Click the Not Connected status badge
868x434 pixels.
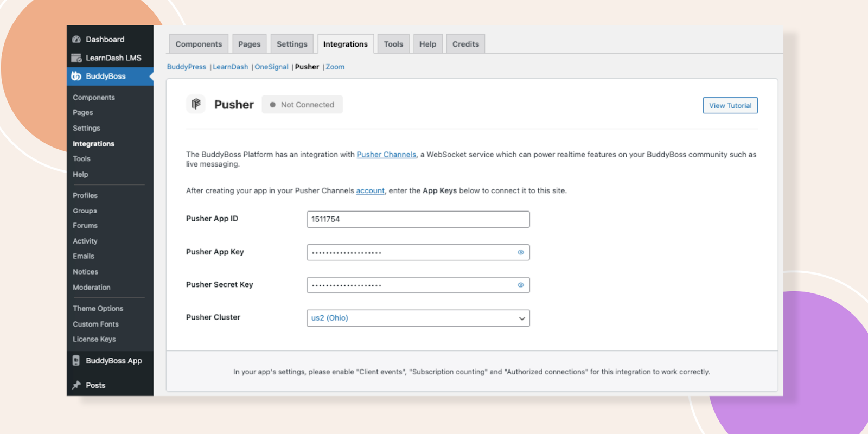[x=302, y=105]
